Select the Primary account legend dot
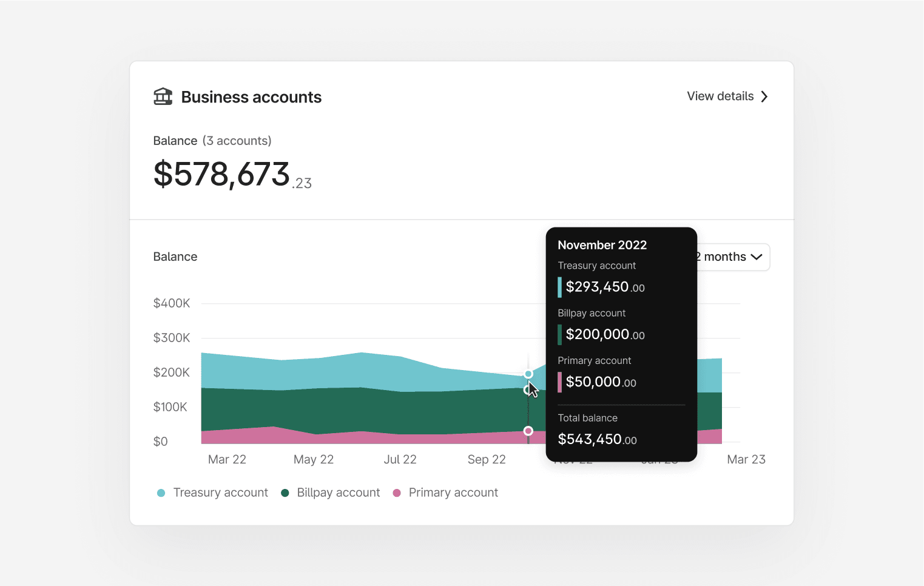The width and height of the screenshot is (924, 586). [x=396, y=493]
